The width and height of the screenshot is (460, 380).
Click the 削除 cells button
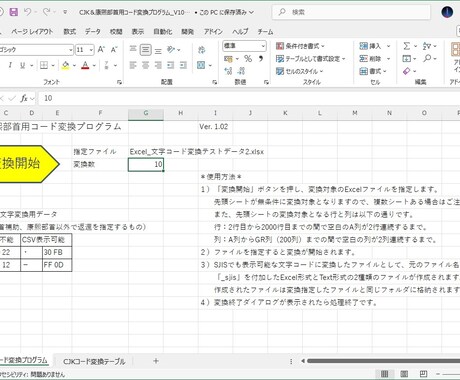click(375, 59)
